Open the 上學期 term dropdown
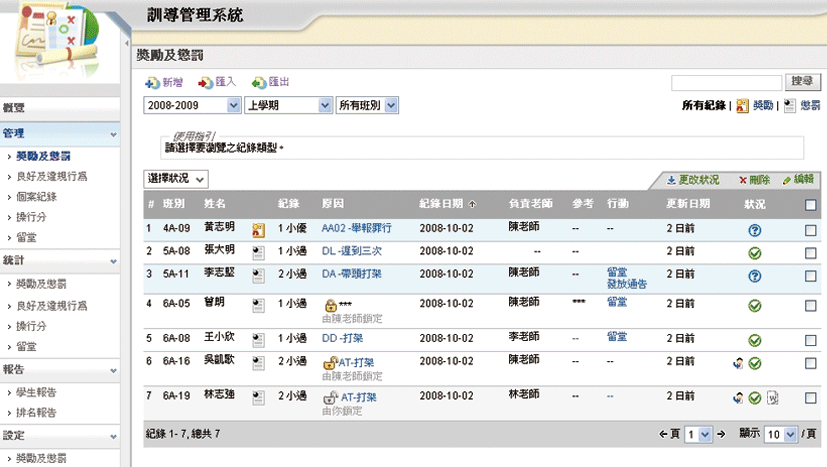The width and height of the screenshot is (827, 467). [x=289, y=105]
